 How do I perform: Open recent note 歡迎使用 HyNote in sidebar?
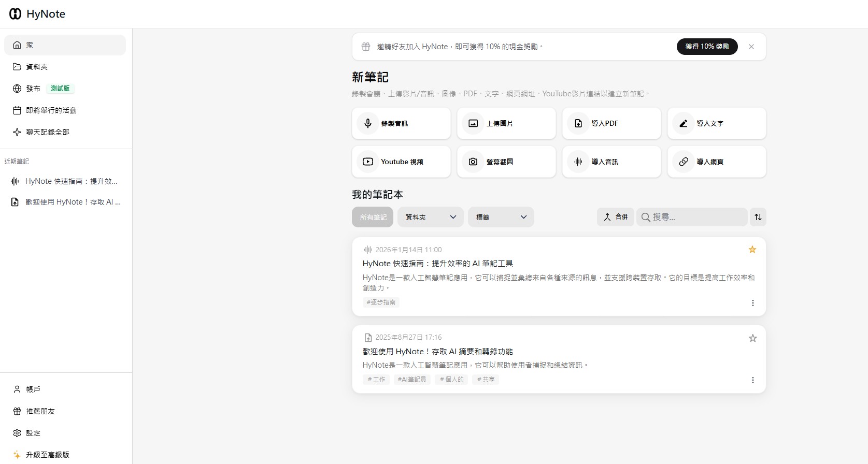click(65, 202)
